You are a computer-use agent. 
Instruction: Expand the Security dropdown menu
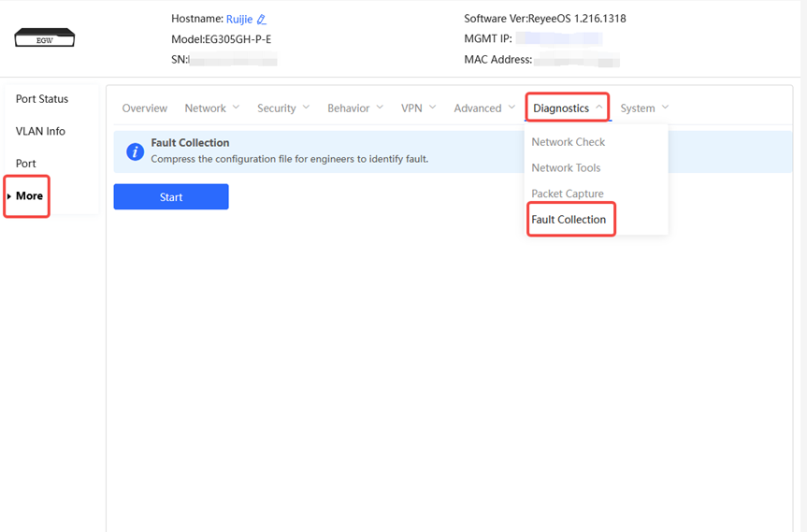click(283, 108)
